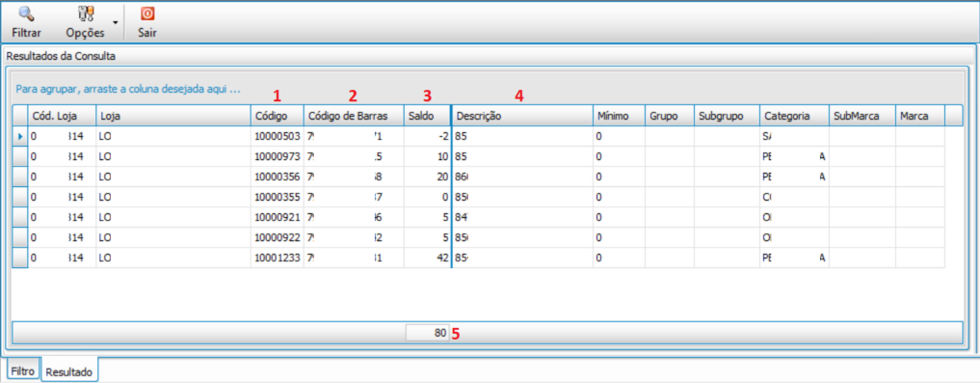980x383 pixels.
Task: Sort by Código column header
Action: coord(278,116)
